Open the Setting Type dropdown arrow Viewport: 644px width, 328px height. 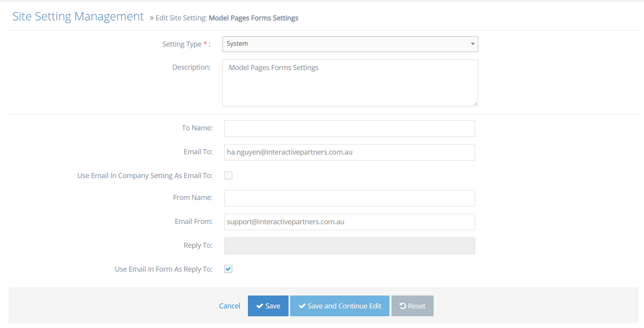[x=472, y=44]
